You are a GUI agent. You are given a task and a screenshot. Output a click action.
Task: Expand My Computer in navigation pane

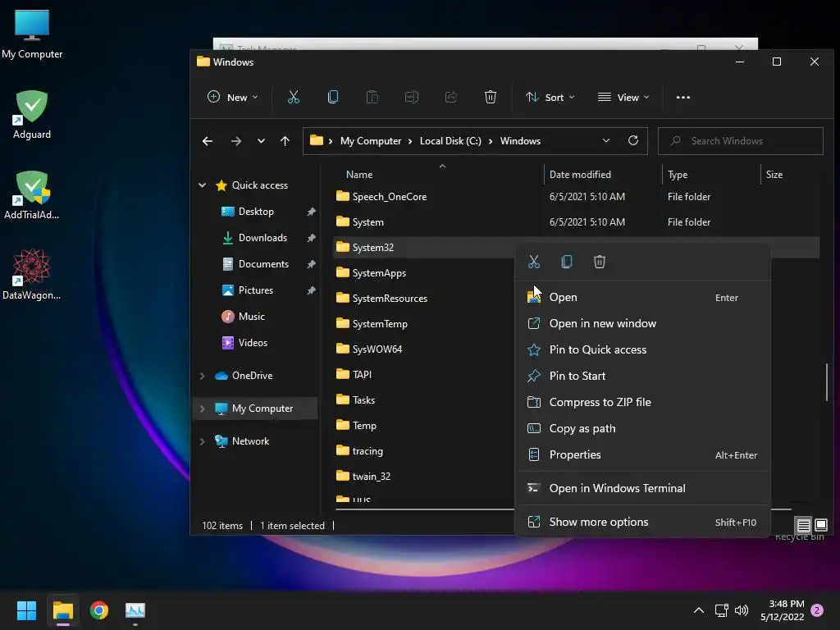(202, 409)
